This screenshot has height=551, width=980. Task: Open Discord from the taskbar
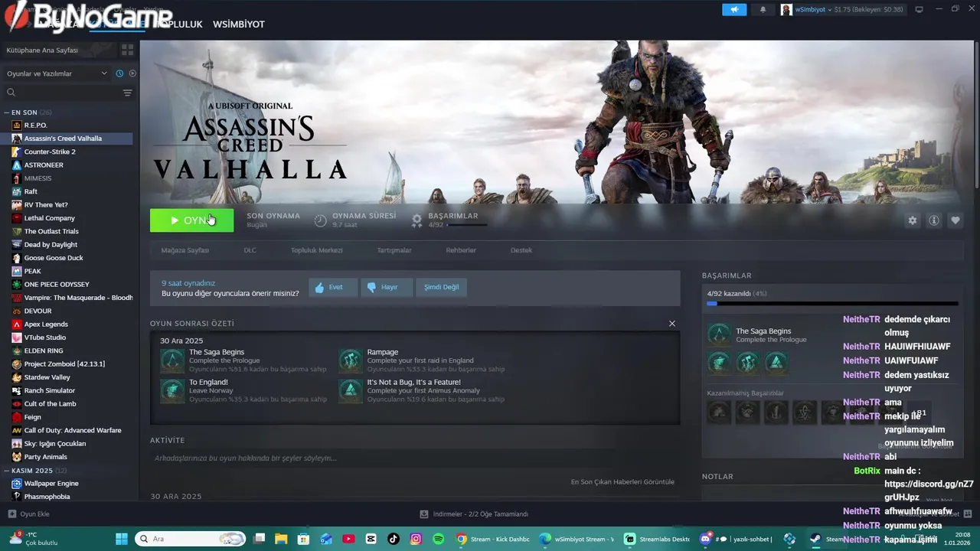tap(705, 539)
